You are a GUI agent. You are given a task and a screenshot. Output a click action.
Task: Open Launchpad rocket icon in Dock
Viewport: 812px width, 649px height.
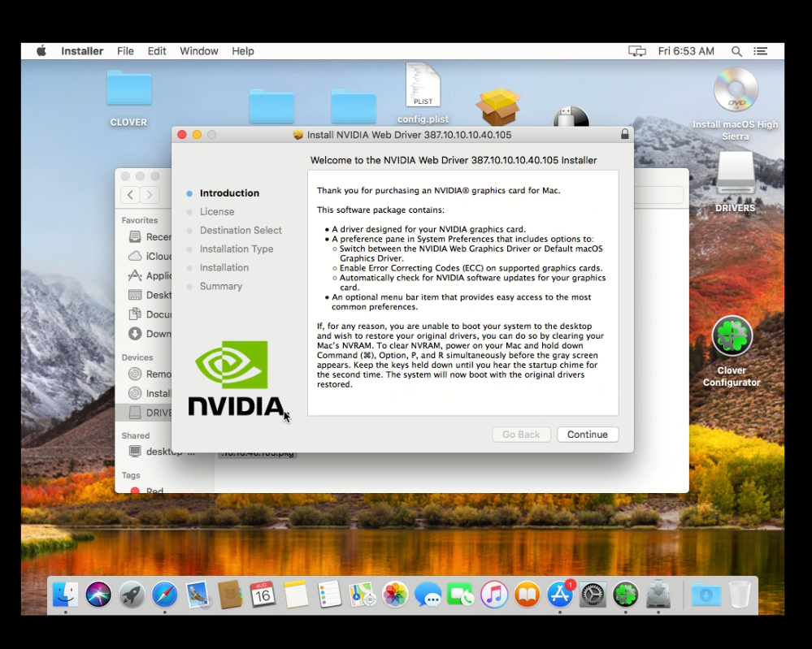pyautogui.click(x=132, y=594)
